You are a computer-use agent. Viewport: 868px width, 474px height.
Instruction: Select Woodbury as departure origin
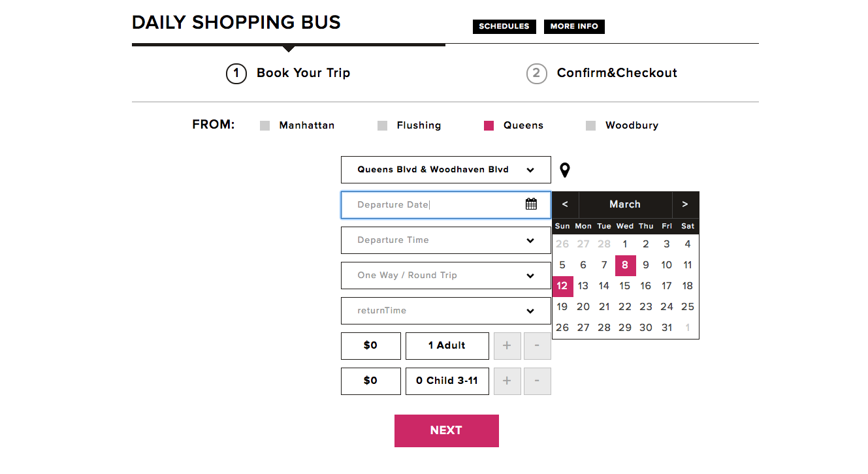click(591, 126)
